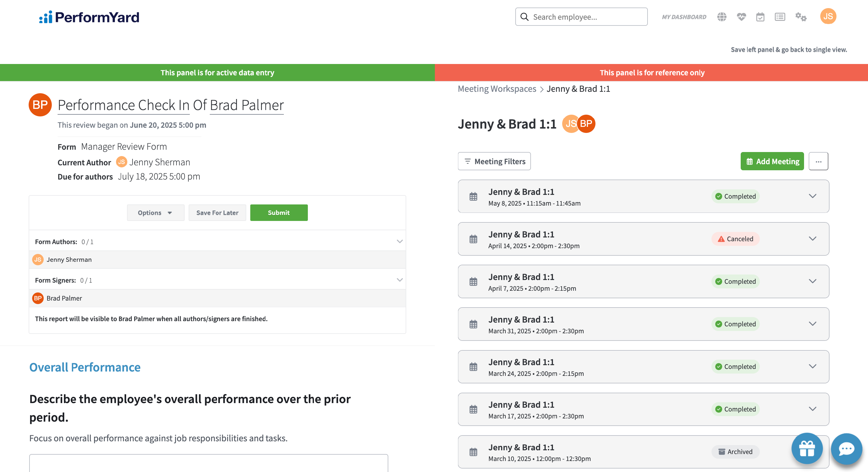This screenshot has height=472, width=868.
Task: Click Add Meeting button
Action: point(772,162)
